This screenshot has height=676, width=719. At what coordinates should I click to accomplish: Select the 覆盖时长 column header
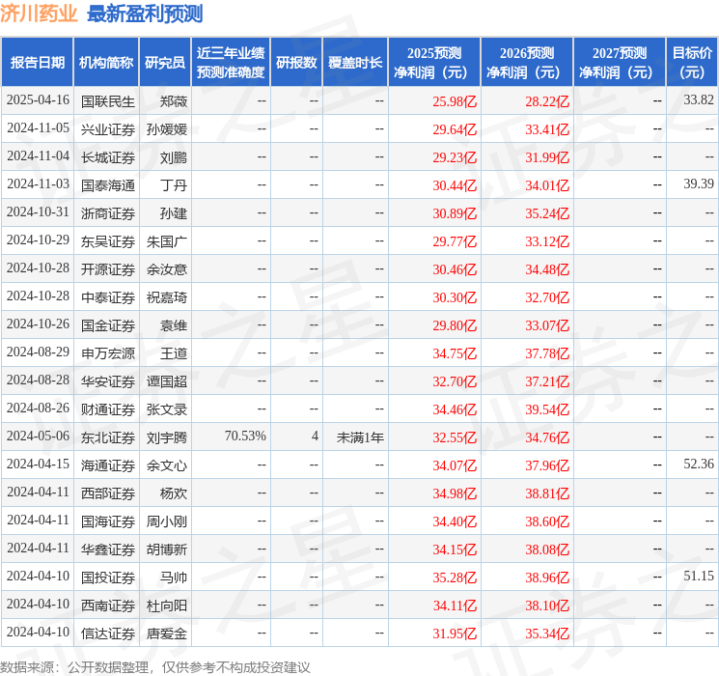(x=355, y=62)
